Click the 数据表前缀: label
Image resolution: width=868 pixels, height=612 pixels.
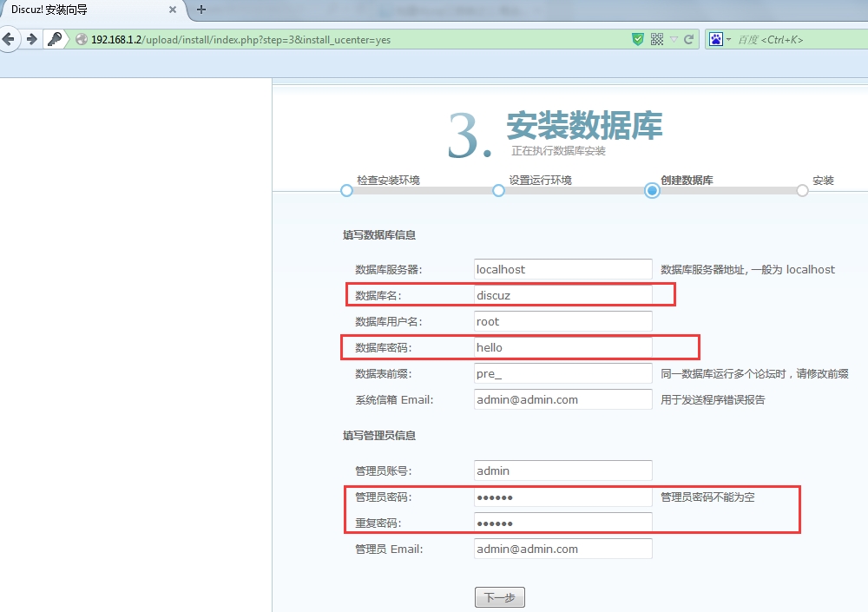tap(384, 374)
